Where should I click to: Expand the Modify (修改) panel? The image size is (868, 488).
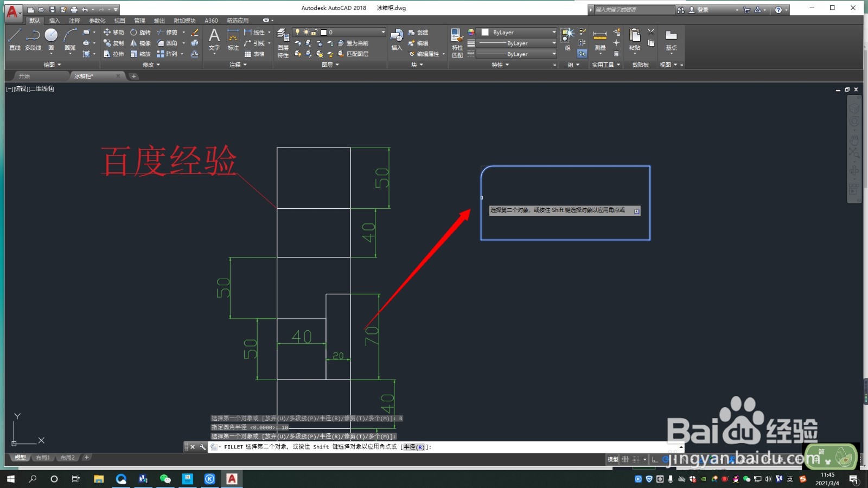[x=151, y=65]
